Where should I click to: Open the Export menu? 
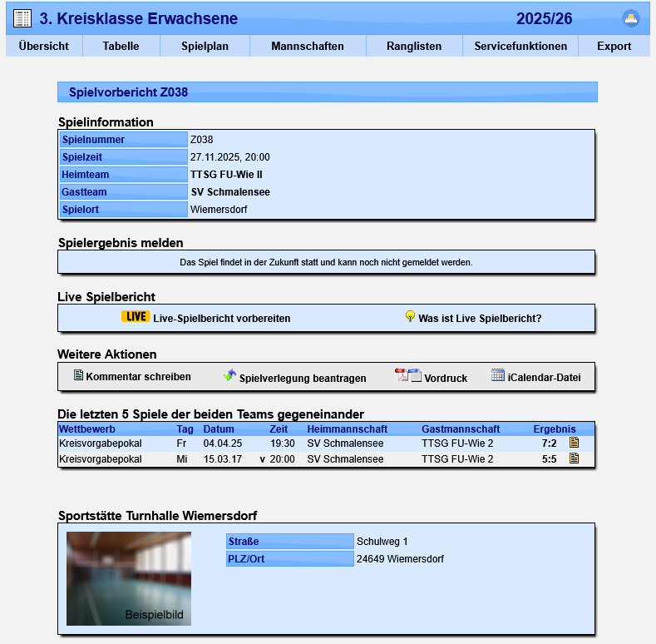pyautogui.click(x=614, y=47)
